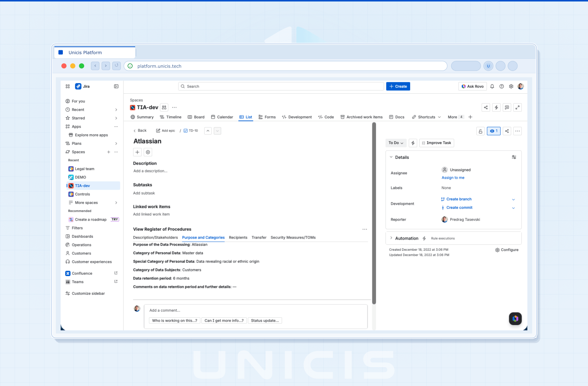Select the Security Measures/TOMs tab
588x386 pixels.
click(x=293, y=237)
